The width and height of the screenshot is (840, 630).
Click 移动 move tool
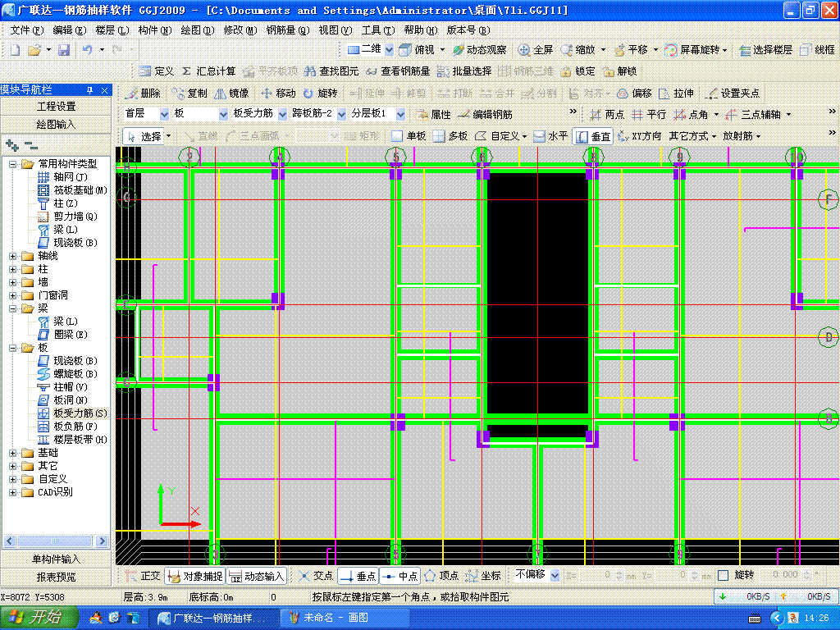[278, 94]
